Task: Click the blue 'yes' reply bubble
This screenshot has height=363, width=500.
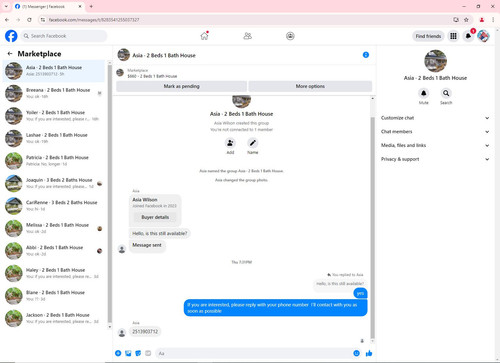Action: tap(360, 293)
